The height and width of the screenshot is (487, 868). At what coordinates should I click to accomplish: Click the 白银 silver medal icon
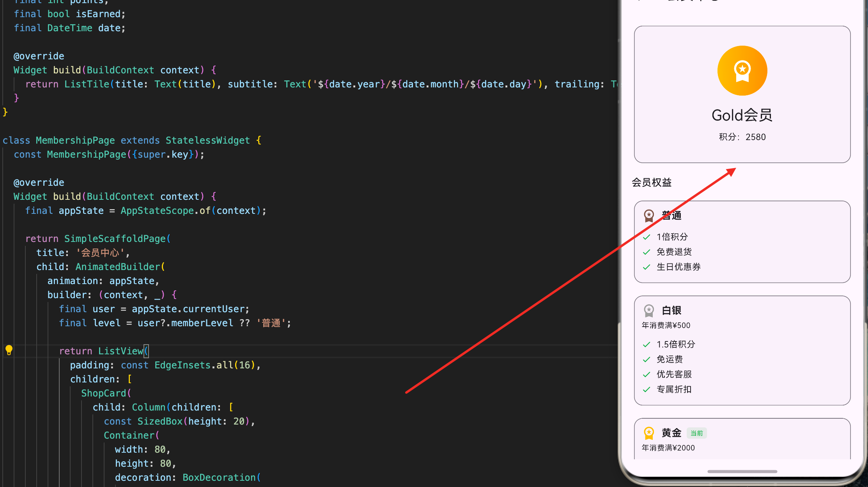649,311
